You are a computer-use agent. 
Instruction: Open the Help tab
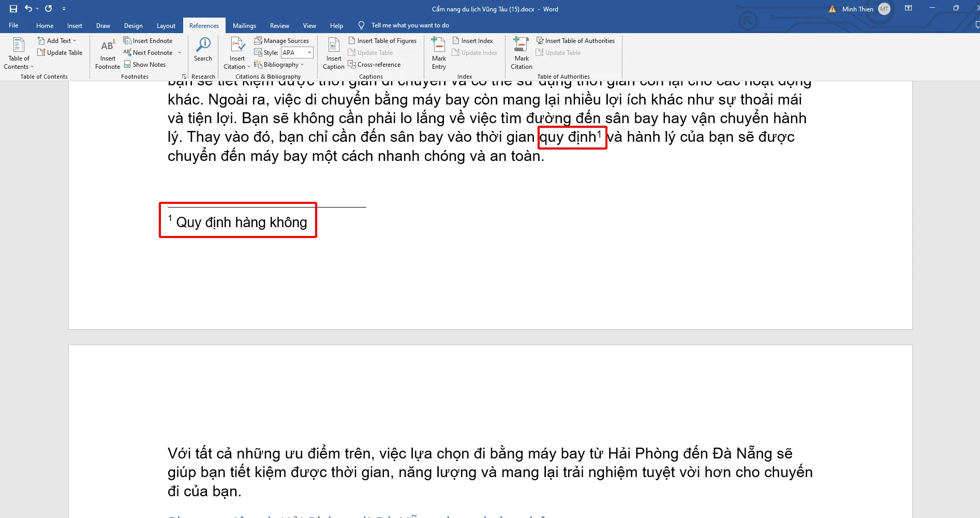click(x=336, y=26)
